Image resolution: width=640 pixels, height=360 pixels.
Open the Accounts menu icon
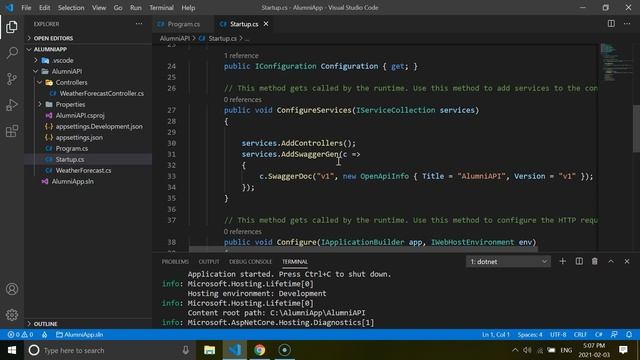[12, 289]
